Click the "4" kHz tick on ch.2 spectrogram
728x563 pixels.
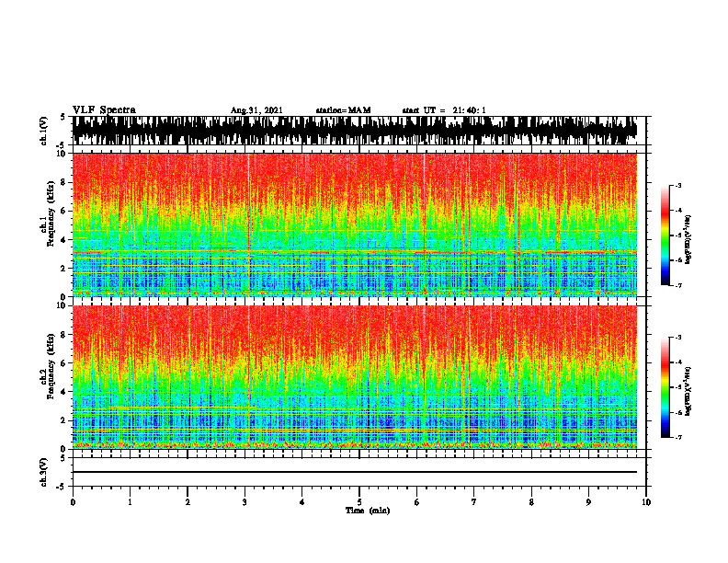click(x=64, y=392)
